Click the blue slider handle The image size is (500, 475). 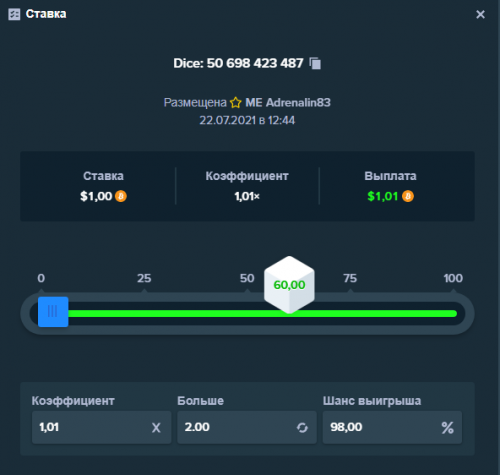(53, 312)
